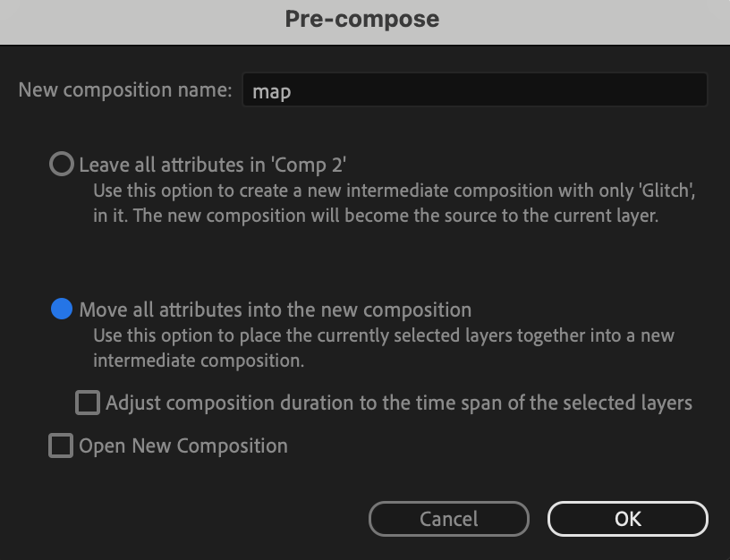Click the text 'intermediate composition.' under the Move option
The width and height of the screenshot is (730, 560).
(199, 361)
